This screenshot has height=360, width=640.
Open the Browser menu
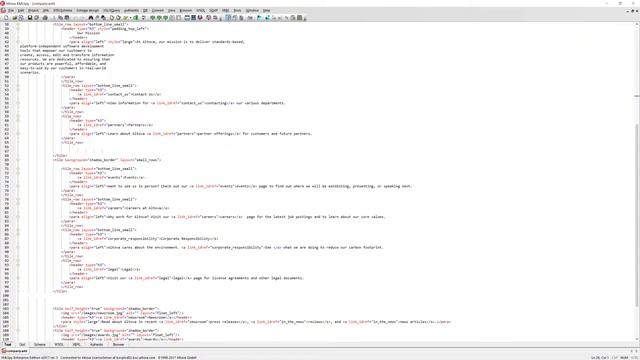point(186,10)
